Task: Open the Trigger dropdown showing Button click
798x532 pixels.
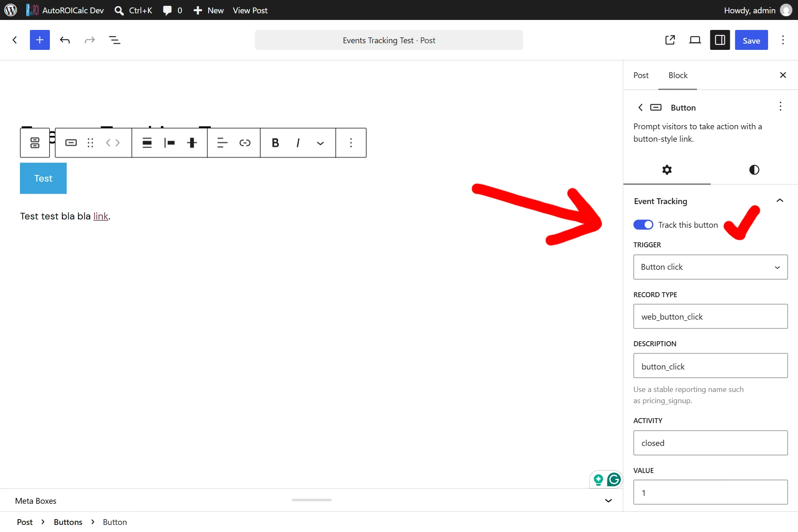Action: (x=710, y=267)
